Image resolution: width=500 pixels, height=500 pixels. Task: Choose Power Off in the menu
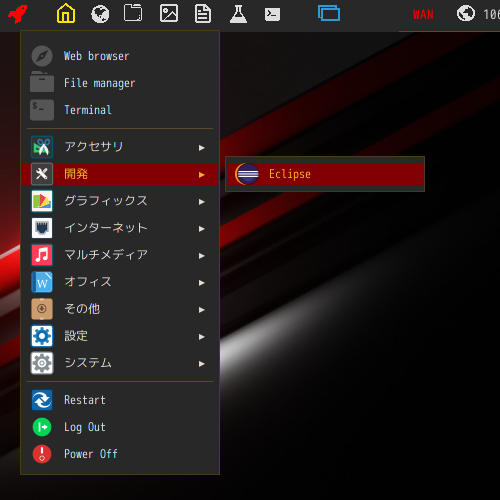[120, 454]
